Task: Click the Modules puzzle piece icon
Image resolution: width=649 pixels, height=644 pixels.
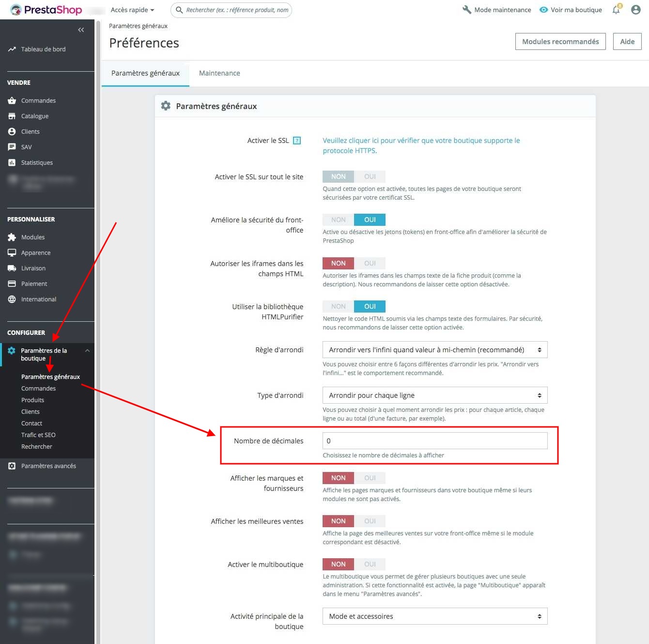Action: (x=12, y=237)
